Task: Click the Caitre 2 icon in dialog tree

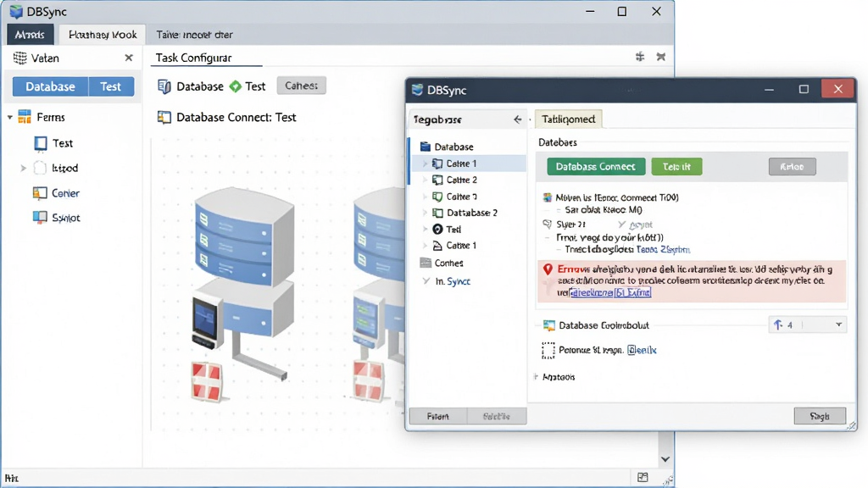Action: [437, 180]
